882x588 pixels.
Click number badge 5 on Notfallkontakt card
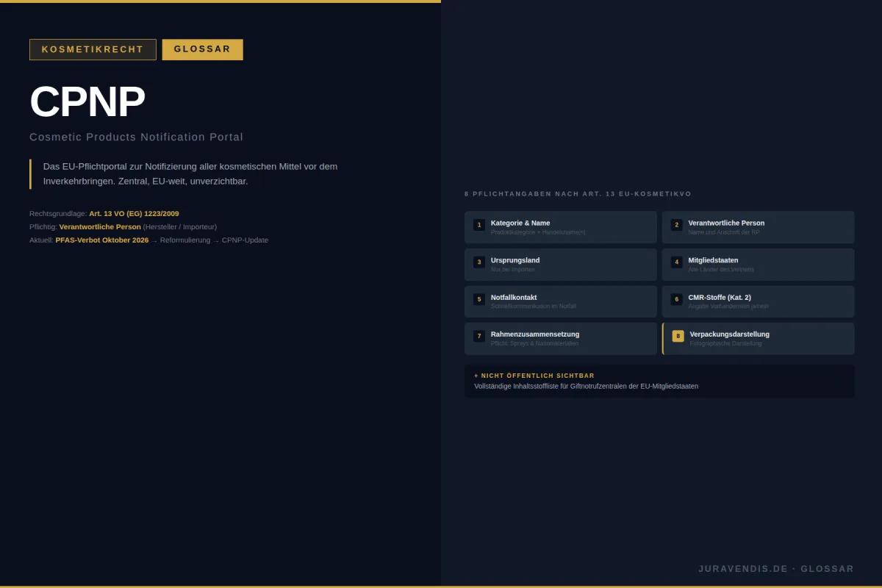click(479, 299)
